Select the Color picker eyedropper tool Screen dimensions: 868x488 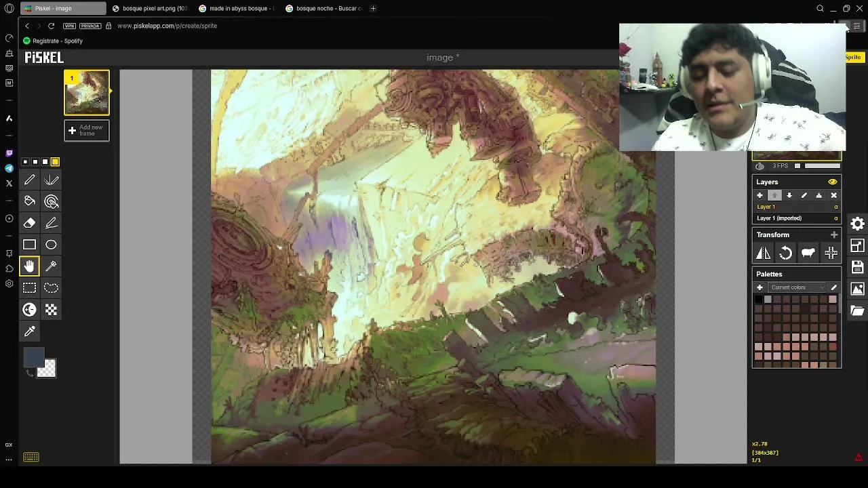click(x=29, y=331)
